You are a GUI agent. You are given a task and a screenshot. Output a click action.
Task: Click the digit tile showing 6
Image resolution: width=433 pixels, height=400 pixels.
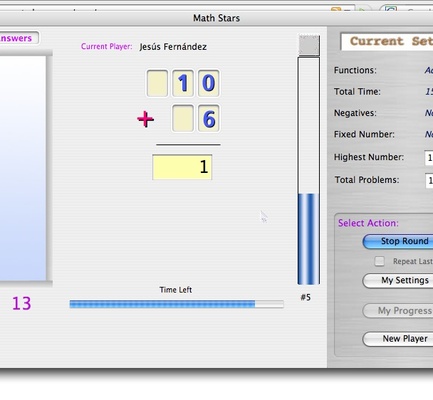(x=209, y=118)
